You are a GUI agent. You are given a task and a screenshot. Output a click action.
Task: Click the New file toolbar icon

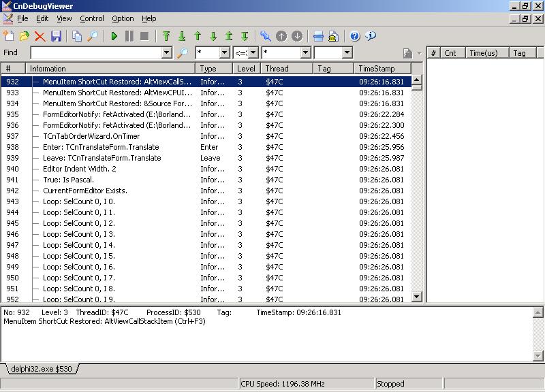tap(9, 36)
